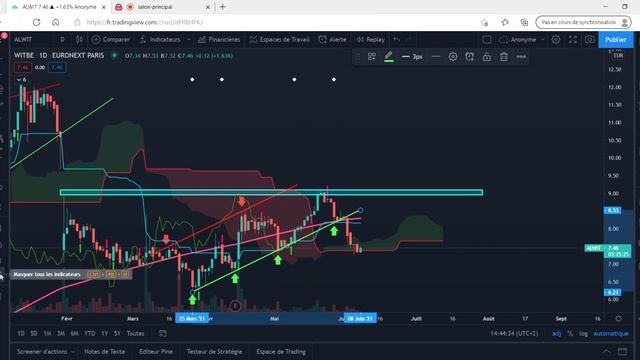Change the line style dash selector
Screen dimensions: 640x360
tap(436, 57)
